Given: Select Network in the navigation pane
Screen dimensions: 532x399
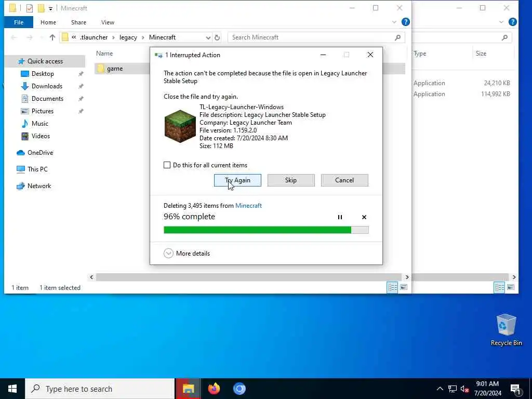Looking at the screenshot, I should 39,186.
